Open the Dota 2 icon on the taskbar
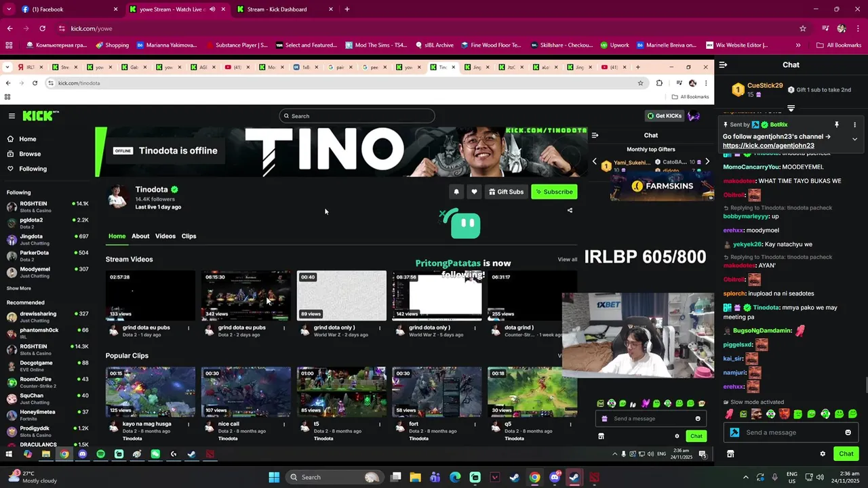 594,477
